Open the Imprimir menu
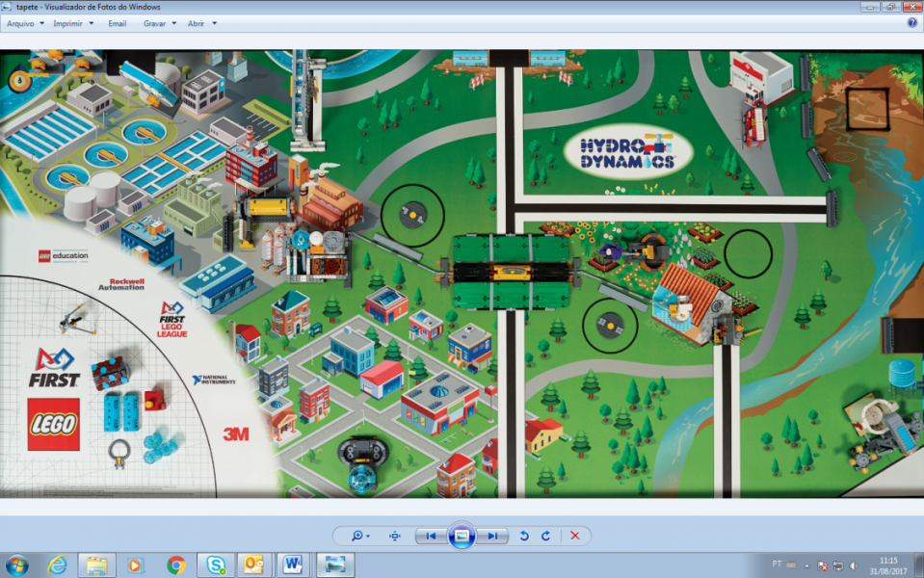Viewport: 924px width, 578px height. click(73, 23)
